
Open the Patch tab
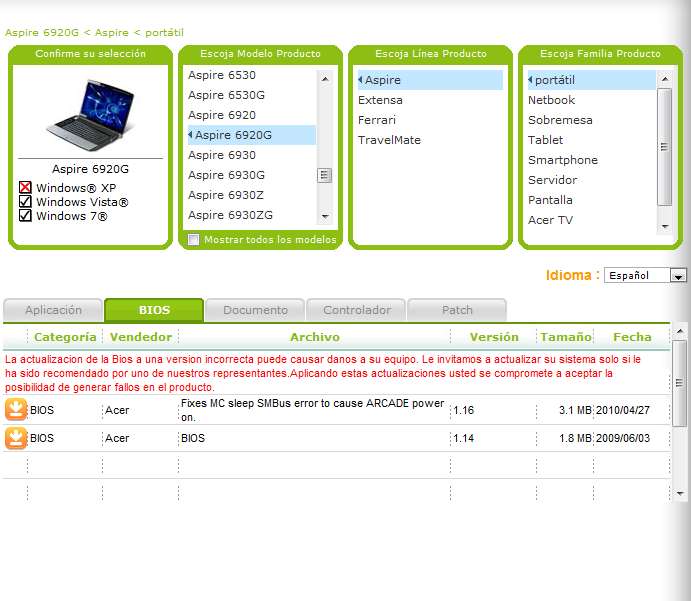coord(457,310)
